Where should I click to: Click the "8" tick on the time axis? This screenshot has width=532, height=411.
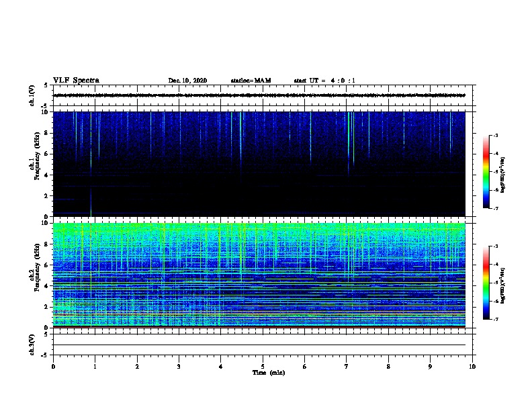[388, 367]
